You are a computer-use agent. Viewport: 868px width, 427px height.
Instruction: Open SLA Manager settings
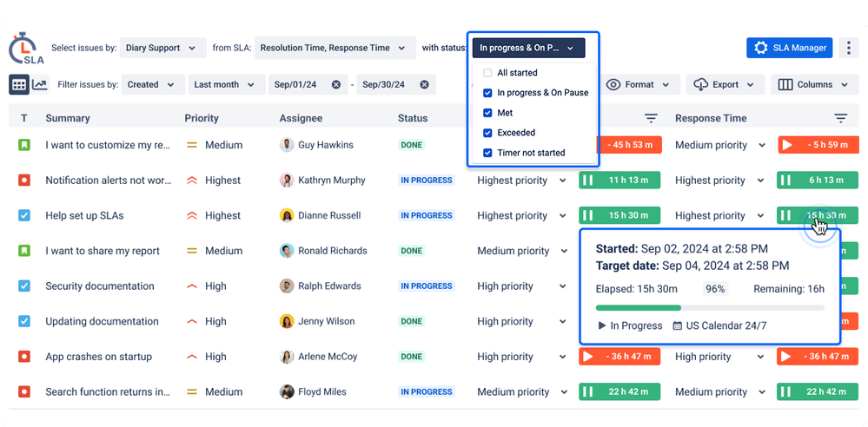790,48
